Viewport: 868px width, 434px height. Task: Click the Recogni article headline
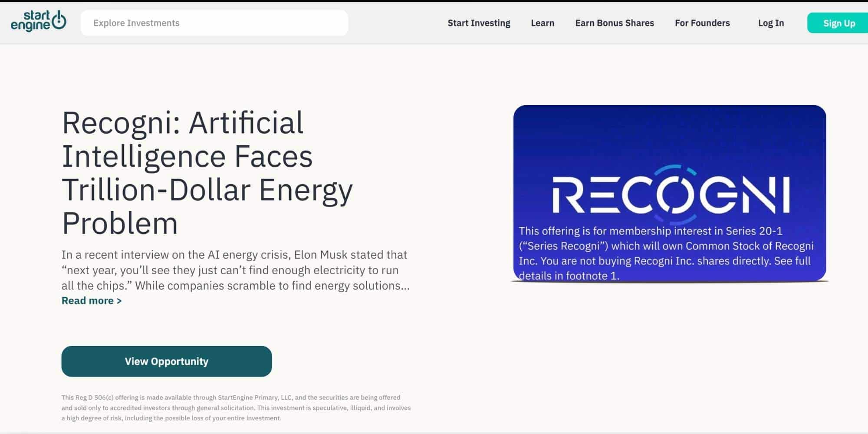pyautogui.click(x=207, y=172)
